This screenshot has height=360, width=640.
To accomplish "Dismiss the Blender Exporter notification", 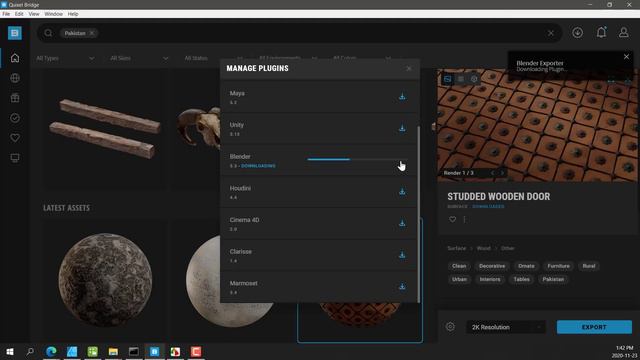I will coord(627,57).
